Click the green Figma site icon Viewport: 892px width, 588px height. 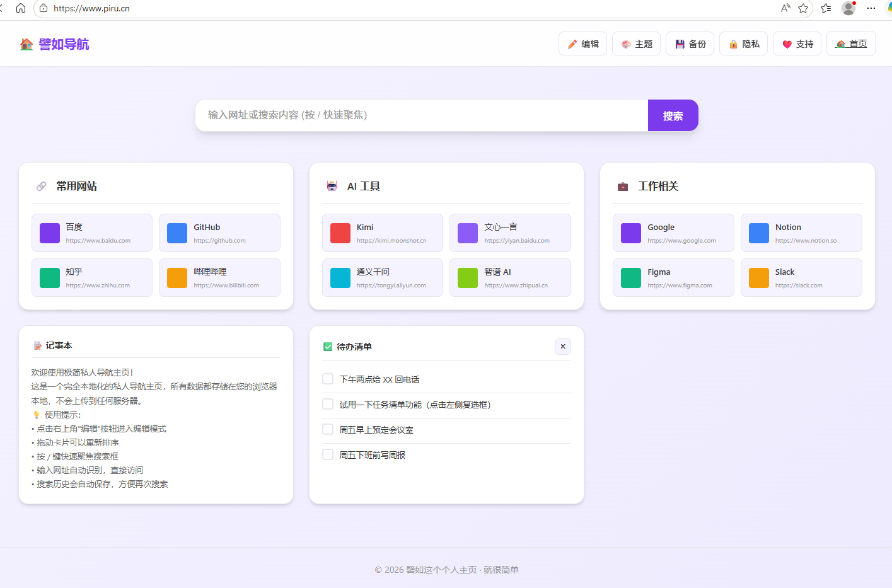pyautogui.click(x=631, y=278)
